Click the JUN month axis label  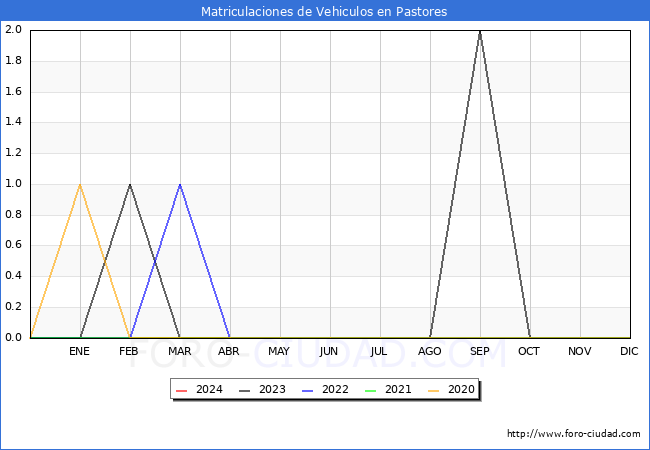click(x=329, y=351)
